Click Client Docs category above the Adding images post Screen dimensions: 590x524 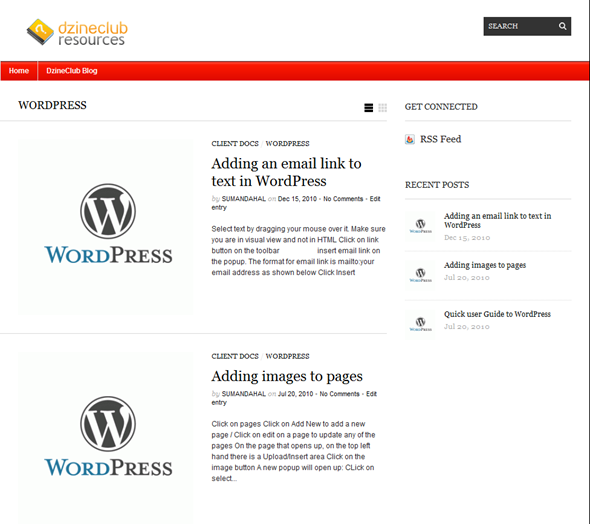tap(235, 356)
